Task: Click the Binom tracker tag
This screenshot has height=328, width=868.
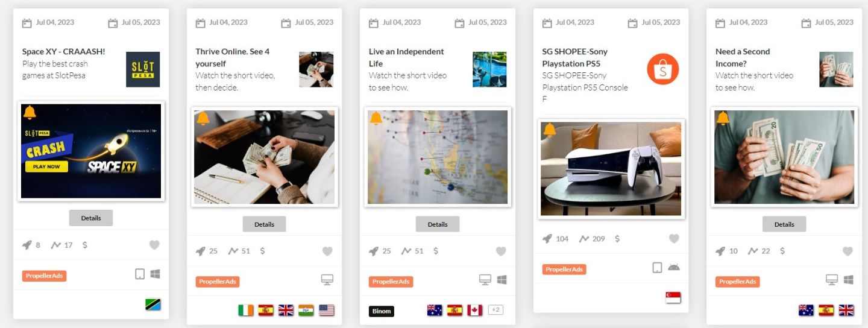Action: [x=382, y=311]
